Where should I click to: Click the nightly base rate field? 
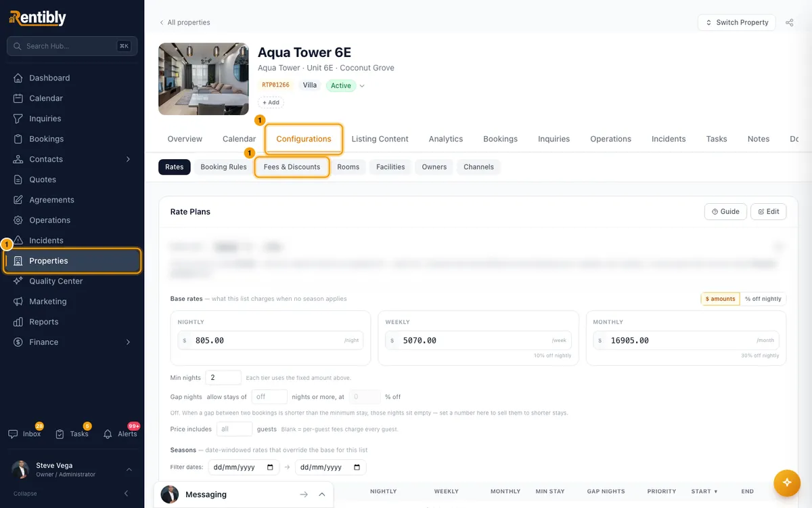[271, 341]
